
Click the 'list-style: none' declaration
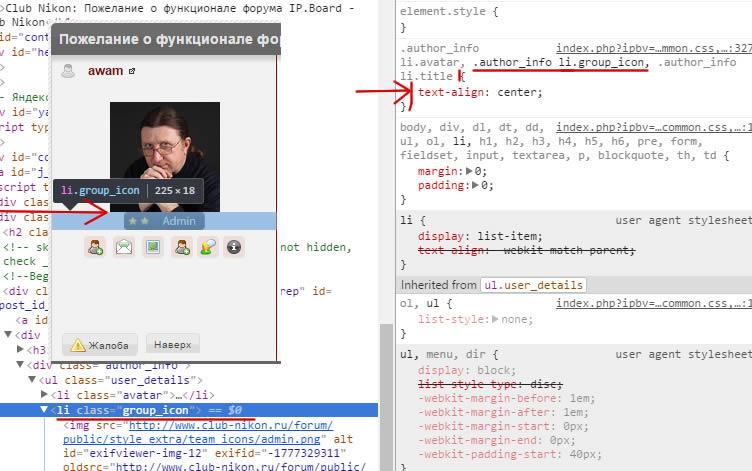pyautogui.click(x=475, y=319)
